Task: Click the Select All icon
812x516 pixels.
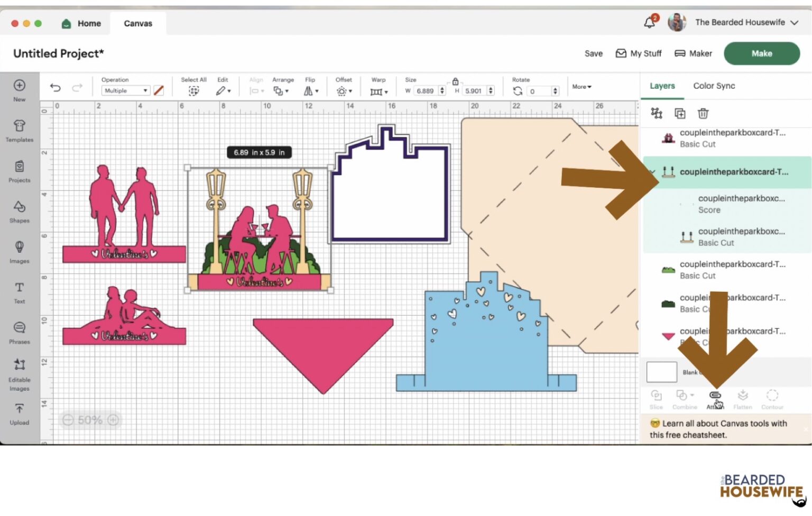Action: [193, 91]
